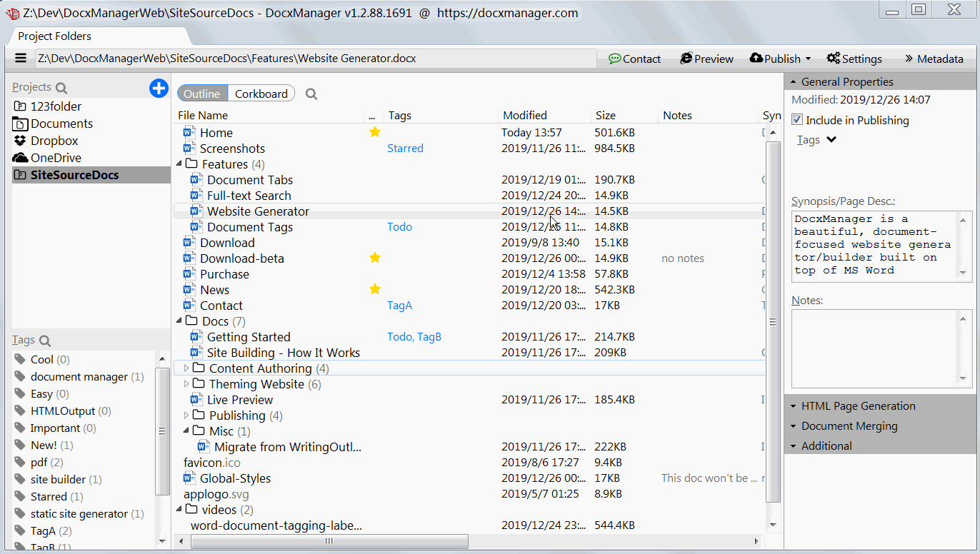
Task: Click the star on Download-beta row
Action: (374, 258)
